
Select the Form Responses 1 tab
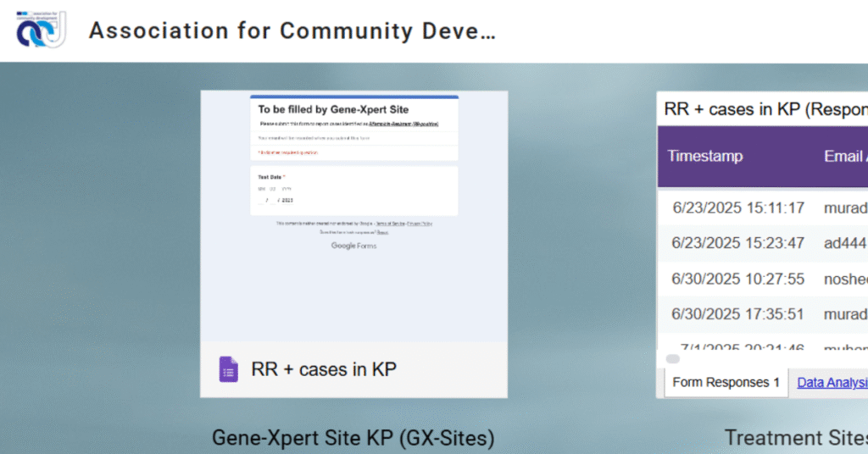coord(726,383)
